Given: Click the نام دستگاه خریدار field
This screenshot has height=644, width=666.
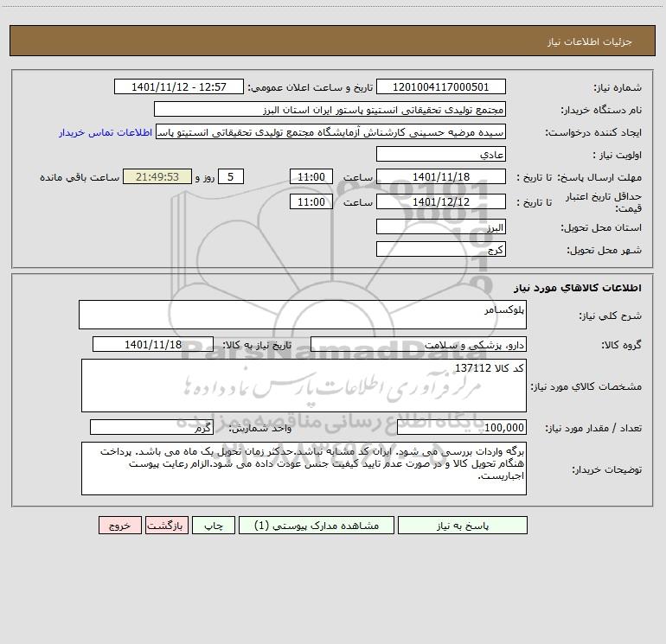Looking at the screenshot, I should [330, 109].
